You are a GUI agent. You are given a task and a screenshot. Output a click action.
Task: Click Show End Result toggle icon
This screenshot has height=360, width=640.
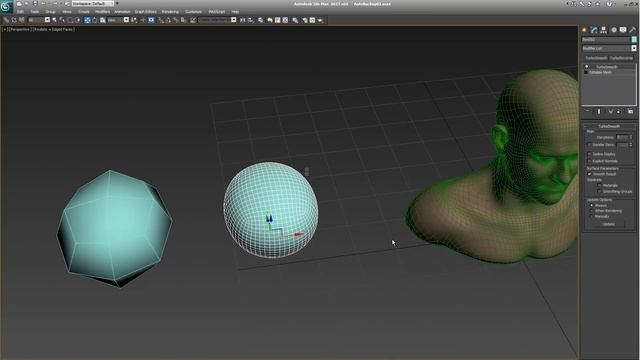pos(599,111)
